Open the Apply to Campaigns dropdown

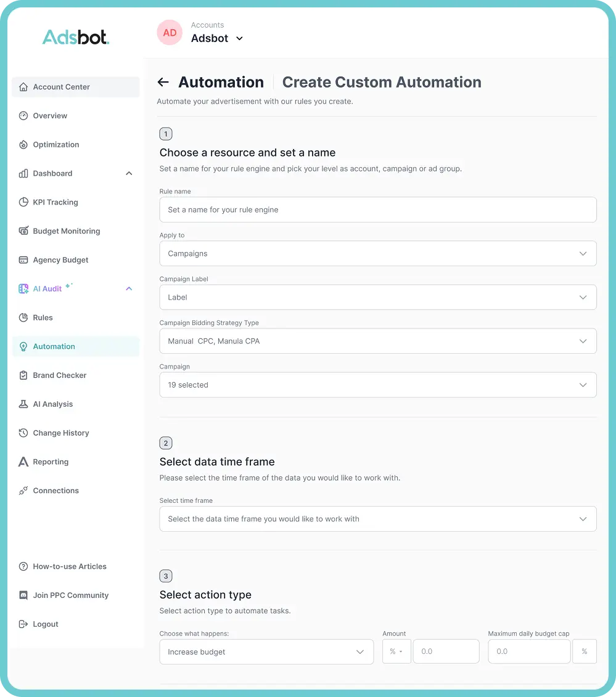tap(377, 253)
